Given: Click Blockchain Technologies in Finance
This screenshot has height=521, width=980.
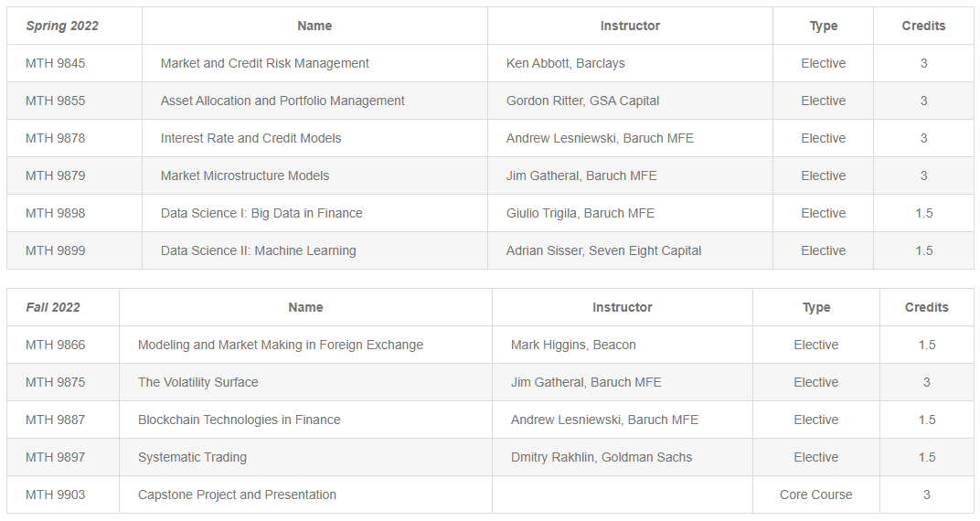Looking at the screenshot, I should pyautogui.click(x=240, y=420).
